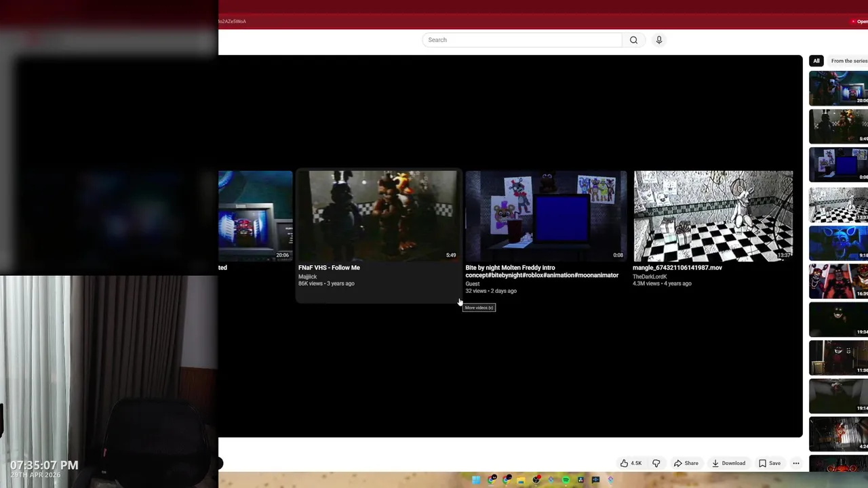This screenshot has width=868, height=488.
Task: Open end-screen video 'FNaF VHS - Follow Me' title
Action: pyautogui.click(x=329, y=268)
